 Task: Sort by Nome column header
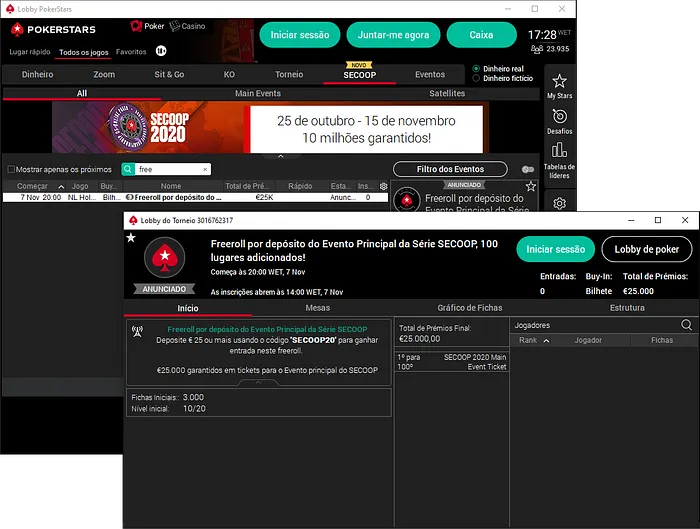click(x=171, y=186)
